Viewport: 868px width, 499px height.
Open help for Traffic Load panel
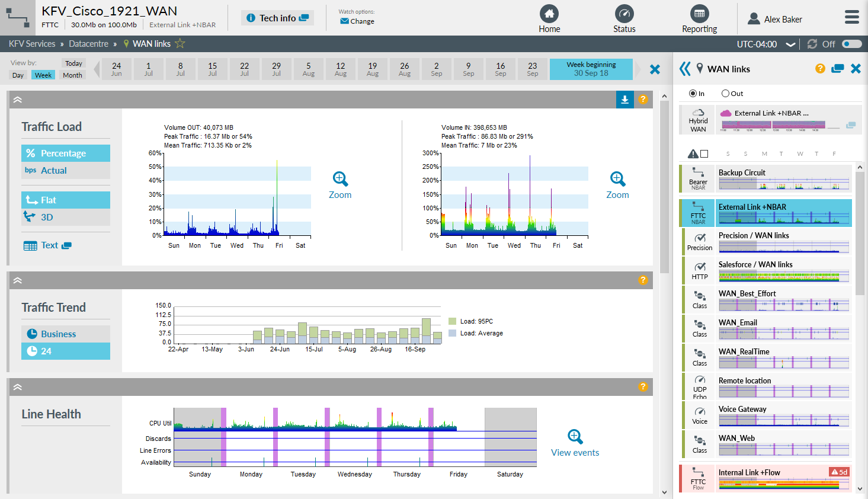click(x=643, y=100)
